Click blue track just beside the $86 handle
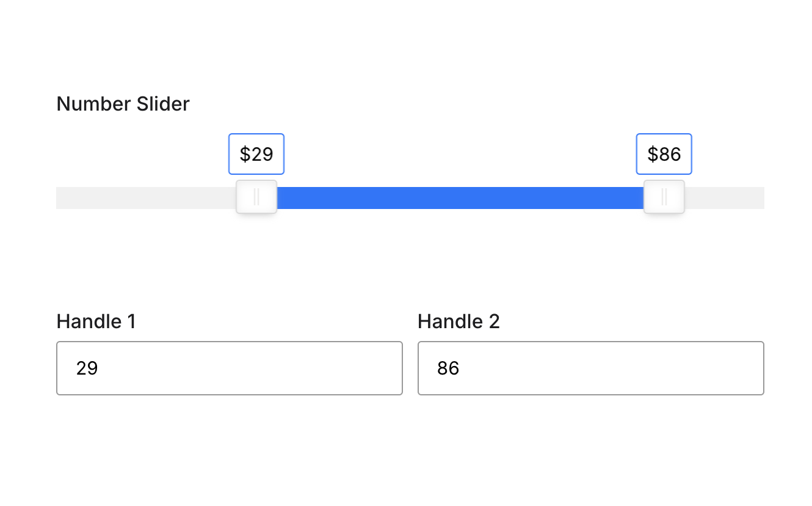The image size is (812, 506). coord(634,198)
